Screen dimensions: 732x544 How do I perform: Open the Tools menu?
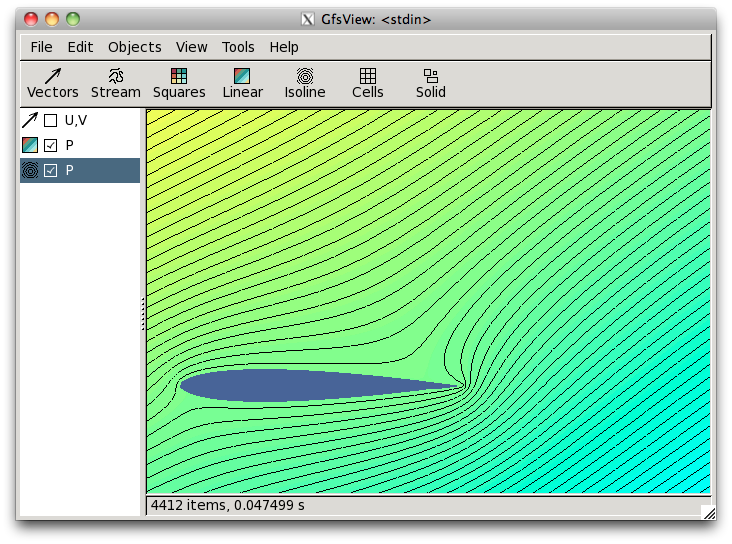(238, 47)
